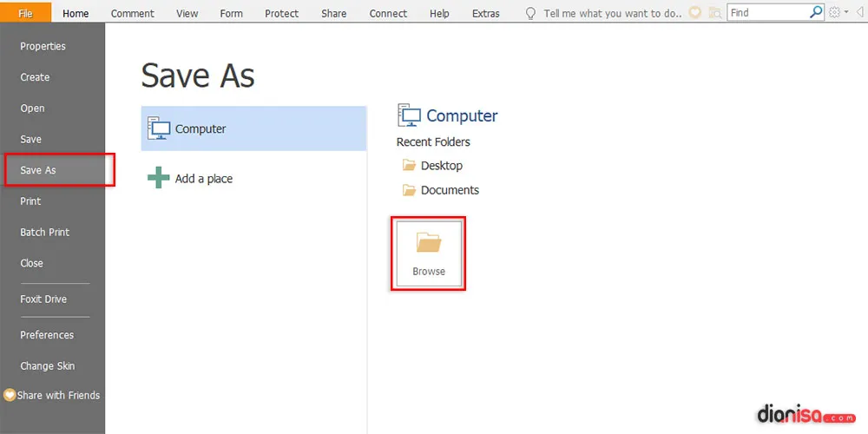This screenshot has height=434, width=868.
Task: Click inside the Find search box
Action: coord(768,12)
